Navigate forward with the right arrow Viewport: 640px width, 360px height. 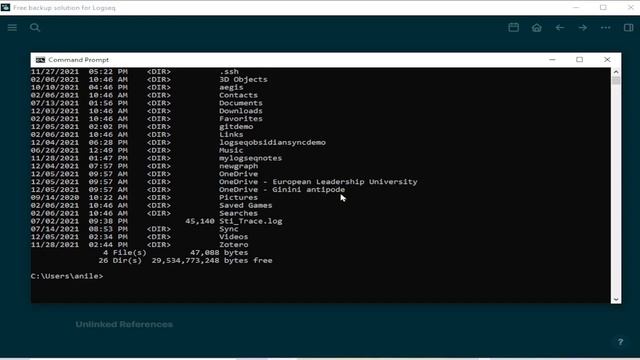(582, 27)
